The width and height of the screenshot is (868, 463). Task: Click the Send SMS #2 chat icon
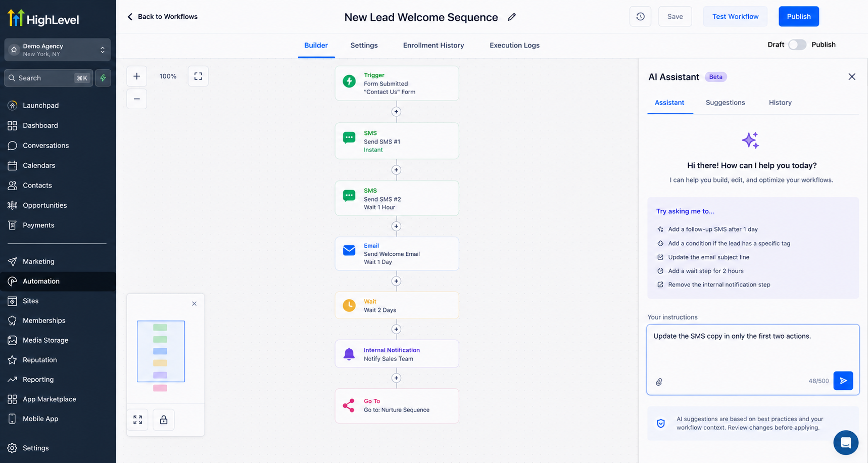pyautogui.click(x=349, y=196)
